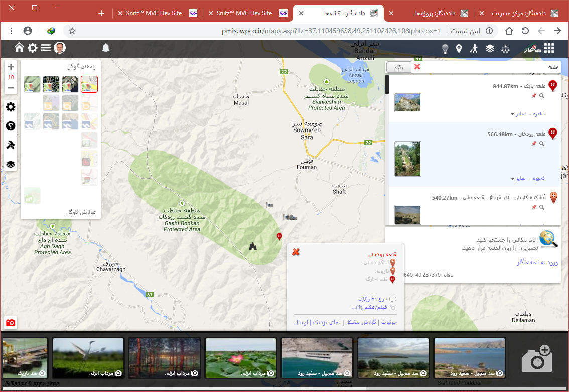The width and height of the screenshot is (569, 392).
Task: Toggle the Google roads map layer tile
Action: tap(89, 84)
